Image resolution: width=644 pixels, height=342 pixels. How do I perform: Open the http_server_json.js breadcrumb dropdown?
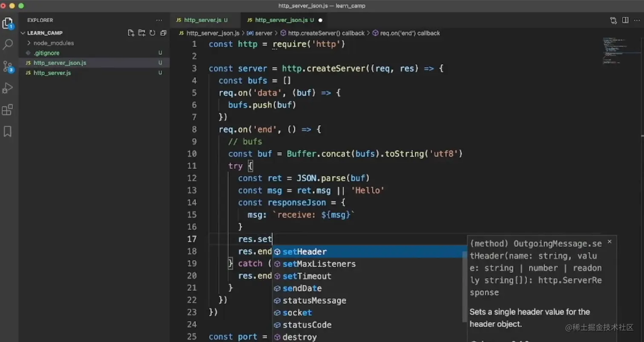[x=209, y=33]
